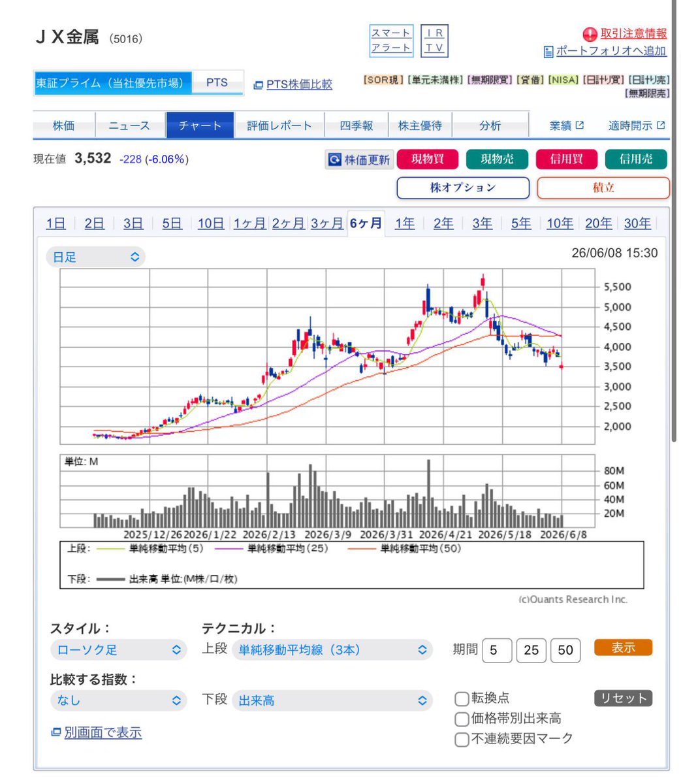Click the 現物売 button
This screenshot has height=784, width=681.
[497, 159]
